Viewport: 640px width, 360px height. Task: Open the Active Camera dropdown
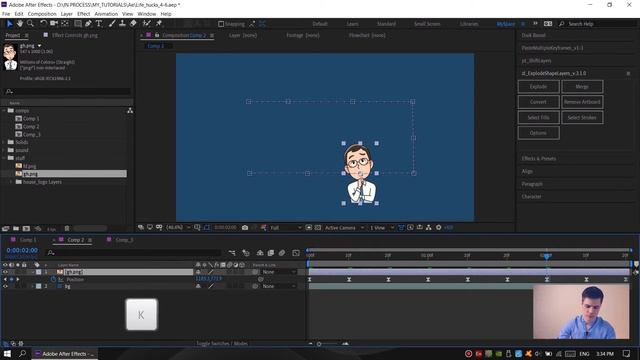click(344, 227)
